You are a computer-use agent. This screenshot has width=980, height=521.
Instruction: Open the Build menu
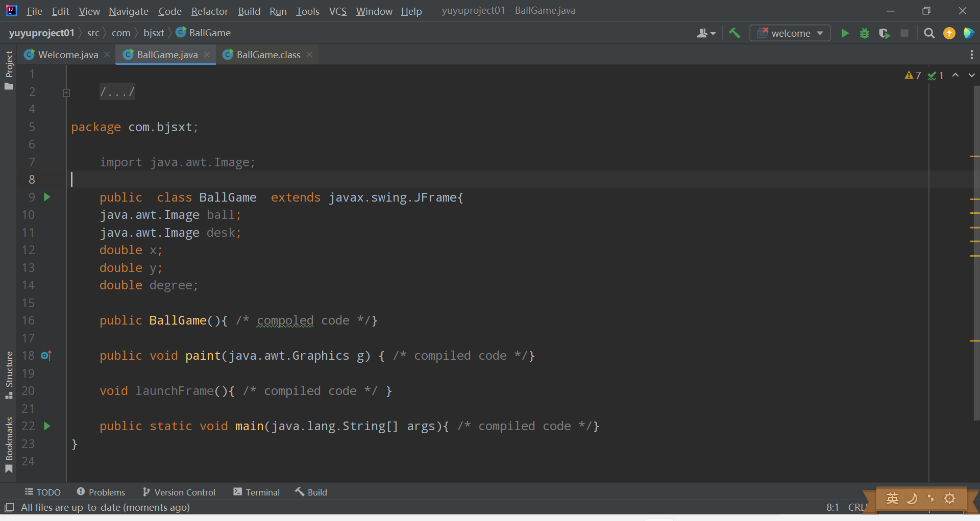(x=249, y=11)
